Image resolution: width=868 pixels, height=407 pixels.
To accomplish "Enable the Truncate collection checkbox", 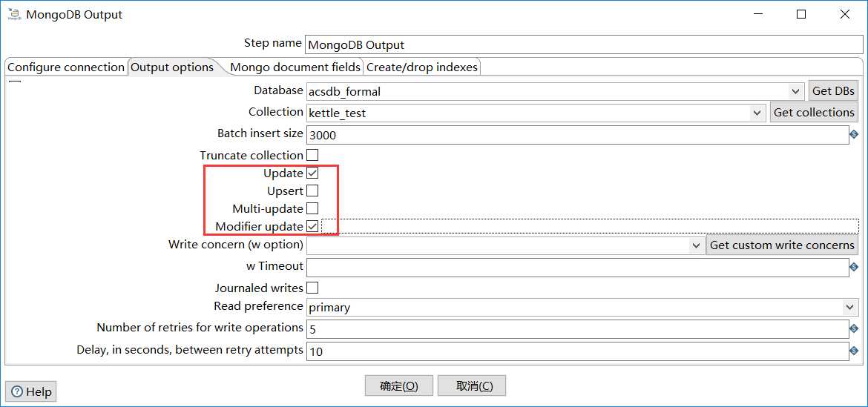I will (312, 155).
